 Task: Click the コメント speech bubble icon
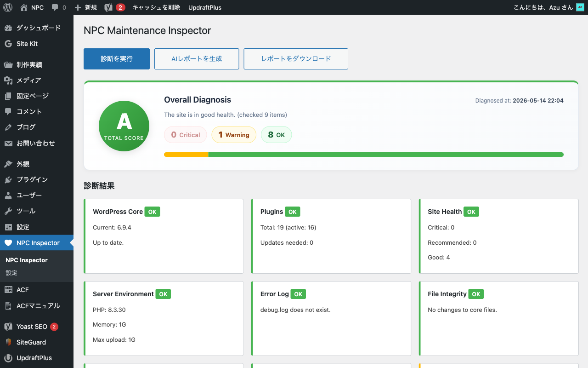(x=8, y=112)
